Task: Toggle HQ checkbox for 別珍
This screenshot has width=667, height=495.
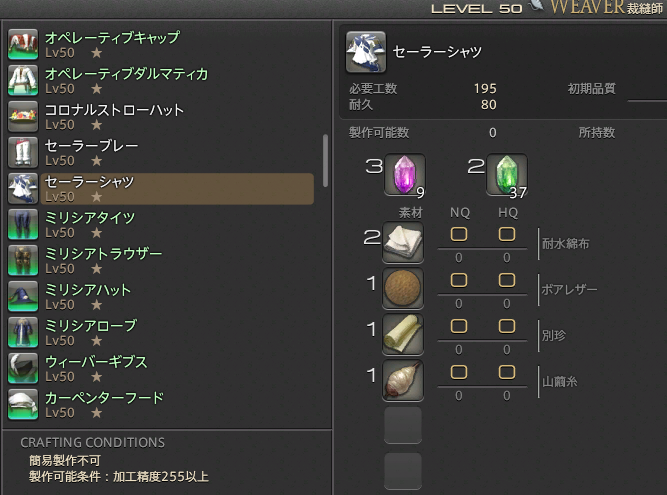Action: (507, 326)
